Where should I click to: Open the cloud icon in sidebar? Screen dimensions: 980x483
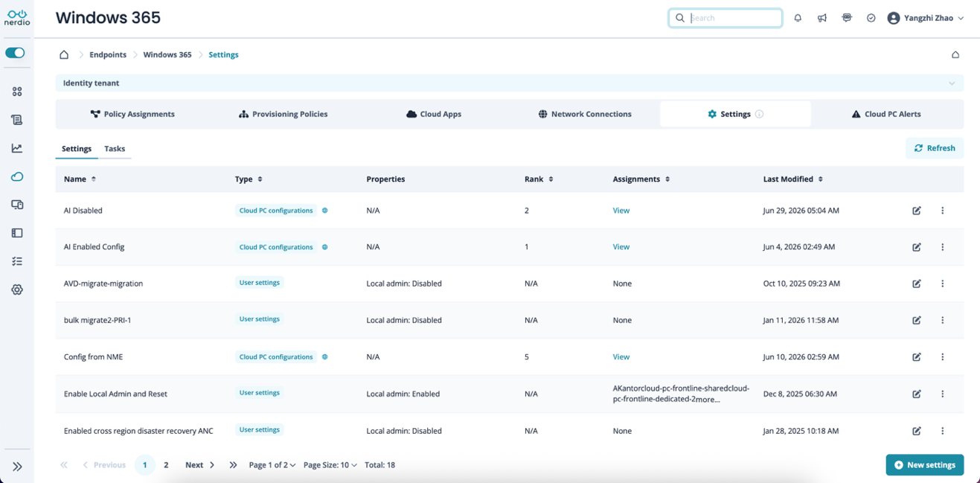point(17,176)
